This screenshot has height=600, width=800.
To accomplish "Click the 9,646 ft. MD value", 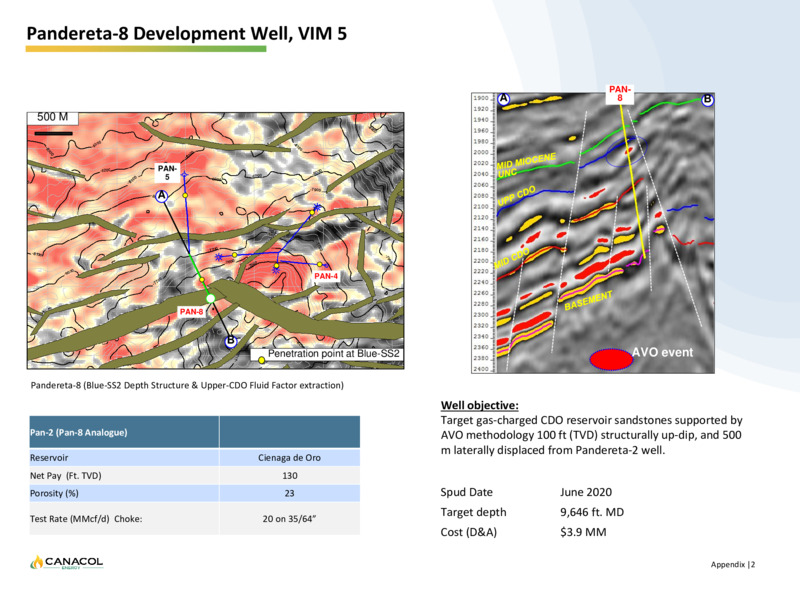I will point(592,512).
